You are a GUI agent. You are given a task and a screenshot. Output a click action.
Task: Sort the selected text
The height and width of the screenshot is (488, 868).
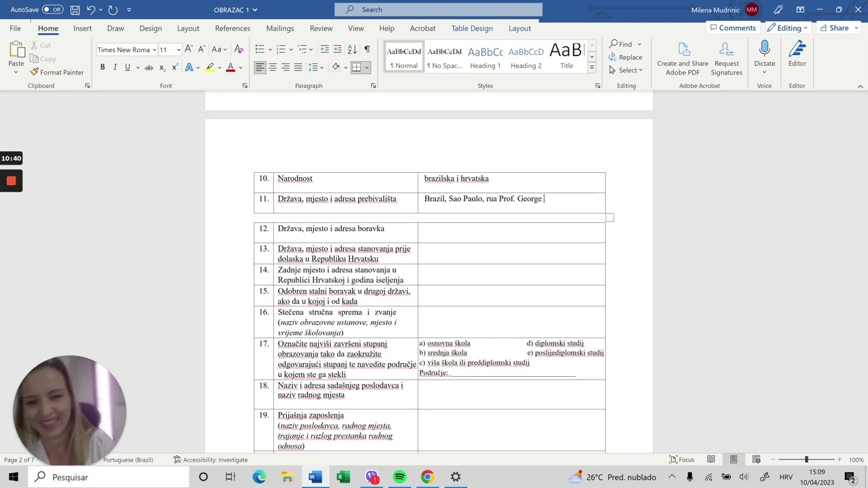pyautogui.click(x=352, y=49)
